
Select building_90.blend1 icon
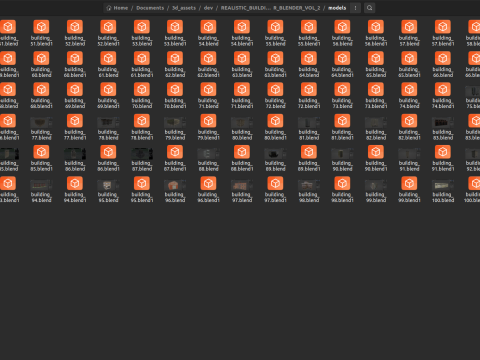[376, 152]
